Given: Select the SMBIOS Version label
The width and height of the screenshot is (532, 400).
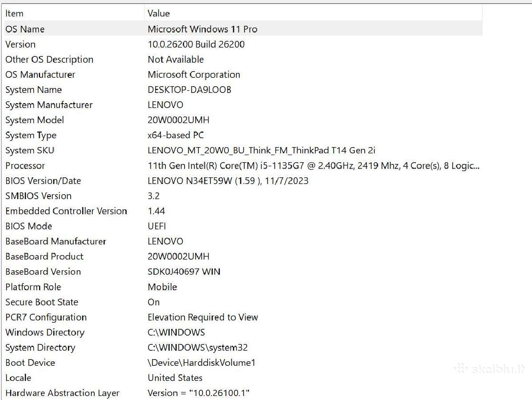Looking at the screenshot, I should tap(38, 196).
